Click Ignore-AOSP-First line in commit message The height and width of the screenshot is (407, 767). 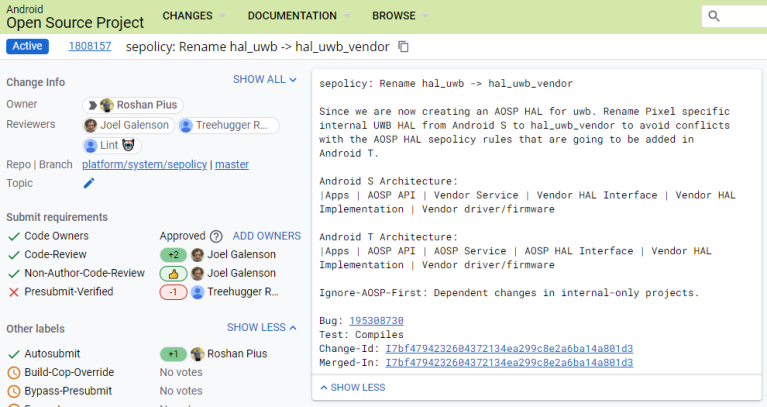click(x=509, y=293)
